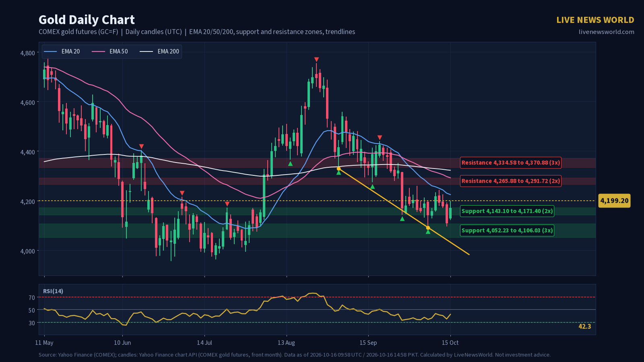Click the 4,200 price axis label
Viewport: 644px width, 362px height.
coord(27,202)
